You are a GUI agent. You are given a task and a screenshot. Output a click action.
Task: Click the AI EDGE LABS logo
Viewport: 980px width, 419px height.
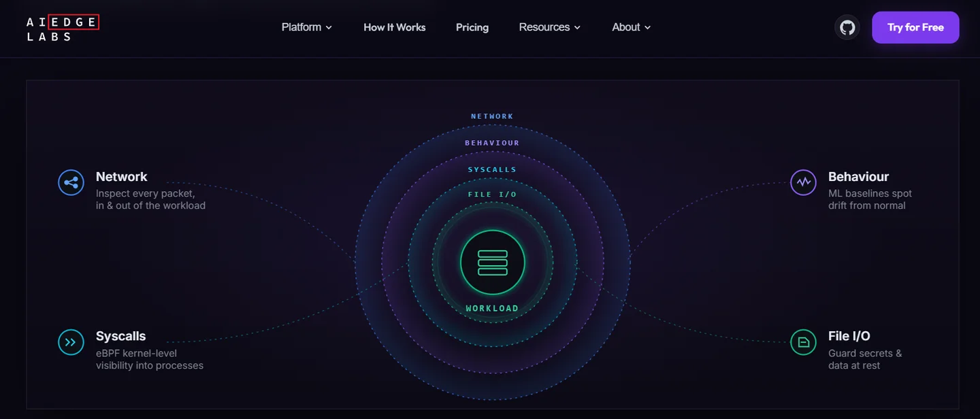[x=63, y=29]
